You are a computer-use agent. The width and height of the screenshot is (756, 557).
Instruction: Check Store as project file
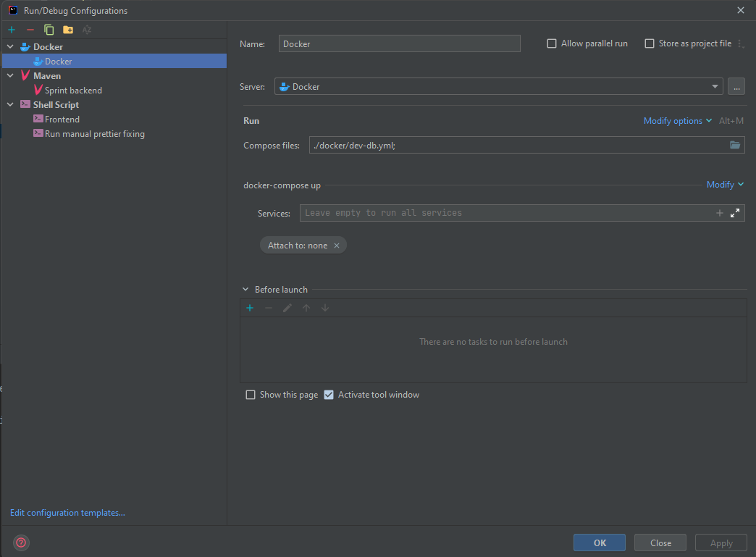pyautogui.click(x=649, y=43)
